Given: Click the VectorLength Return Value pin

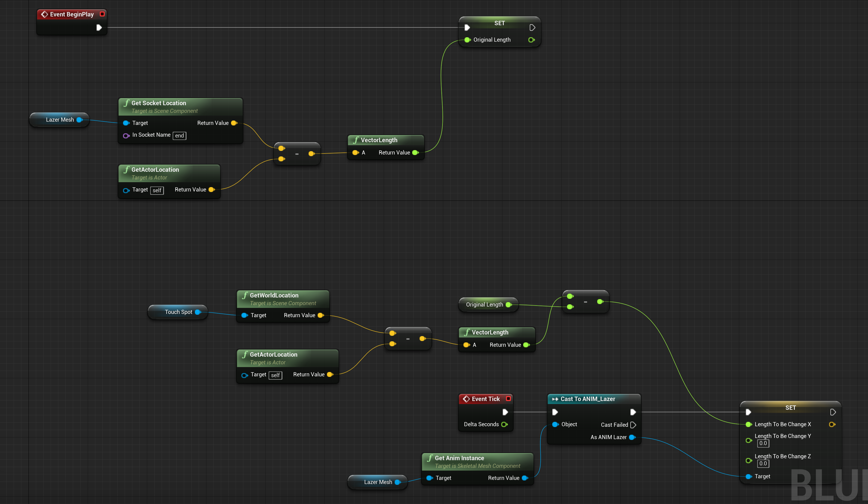Looking at the screenshot, I should point(416,153).
